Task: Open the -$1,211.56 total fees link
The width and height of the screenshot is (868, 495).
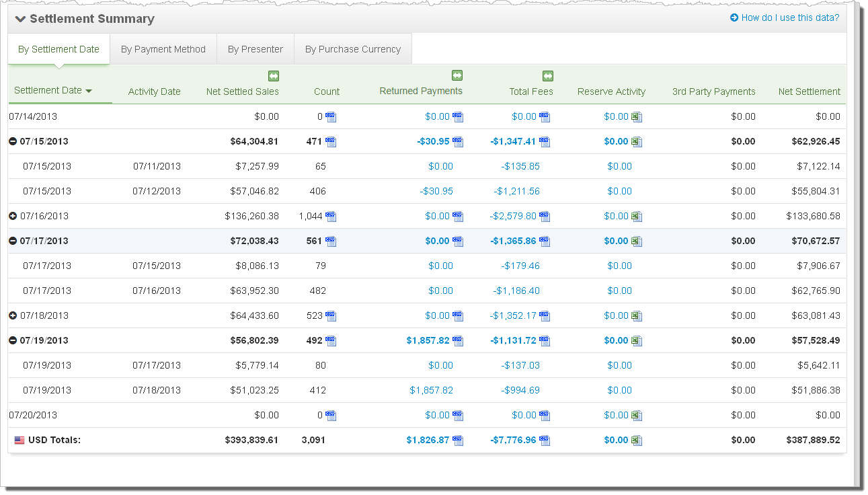Action: pyautogui.click(x=517, y=192)
